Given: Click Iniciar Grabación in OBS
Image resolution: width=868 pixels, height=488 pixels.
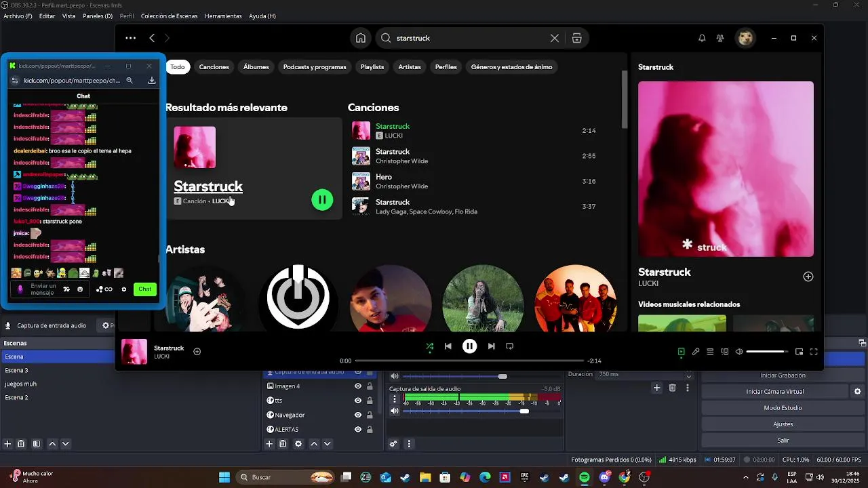Looking at the screenshot, I should pos(783,375).
